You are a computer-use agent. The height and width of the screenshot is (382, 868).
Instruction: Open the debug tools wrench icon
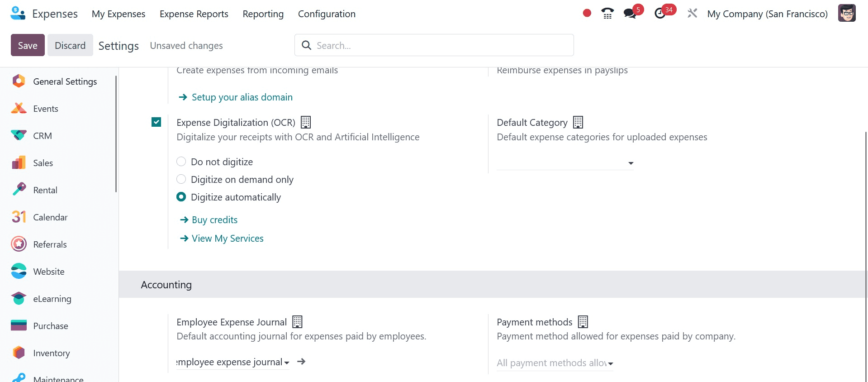click(692, 14)
